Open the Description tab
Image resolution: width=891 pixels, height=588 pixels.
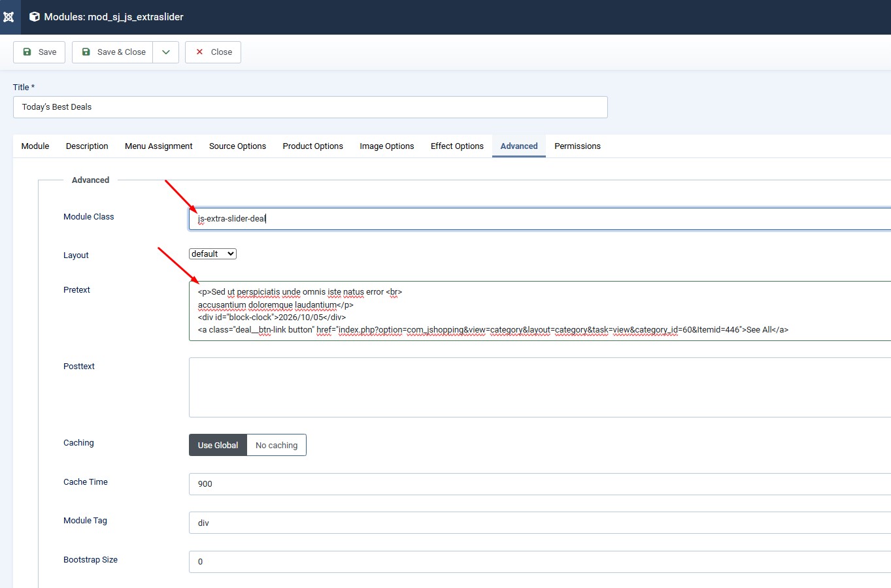point(87,146)
